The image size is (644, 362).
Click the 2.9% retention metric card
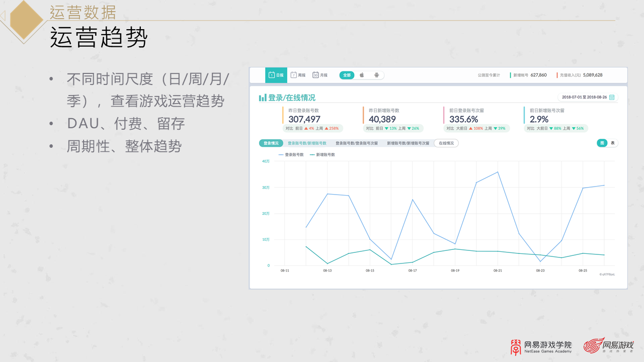pyautogui.click(x=539, y=118)
